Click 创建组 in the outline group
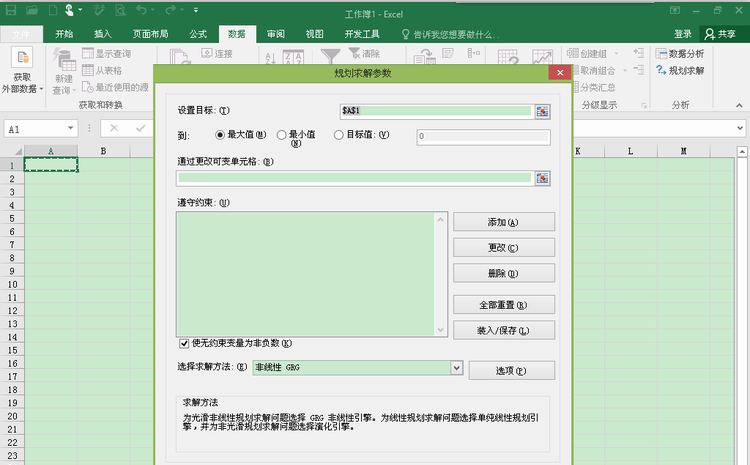The image size is (750, 465). click(x=593, y=54)
